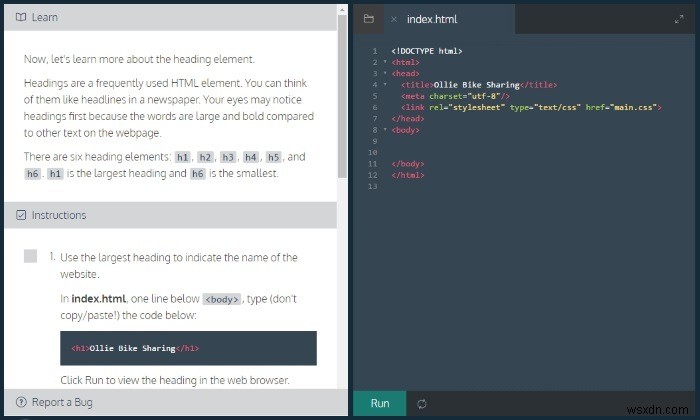Collapse the html tag fold arrow
This screenshot has height=420, width=700.
click(x=385, y=62)
